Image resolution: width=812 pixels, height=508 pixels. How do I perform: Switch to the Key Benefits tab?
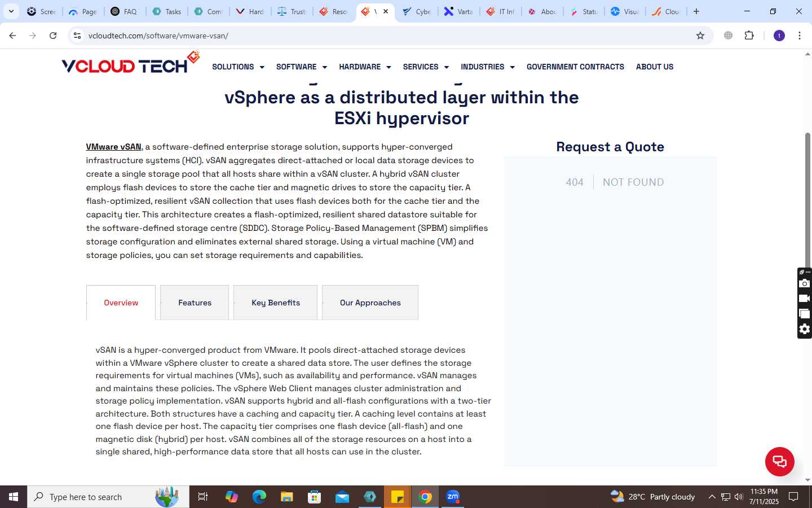[x=275, y=303]
